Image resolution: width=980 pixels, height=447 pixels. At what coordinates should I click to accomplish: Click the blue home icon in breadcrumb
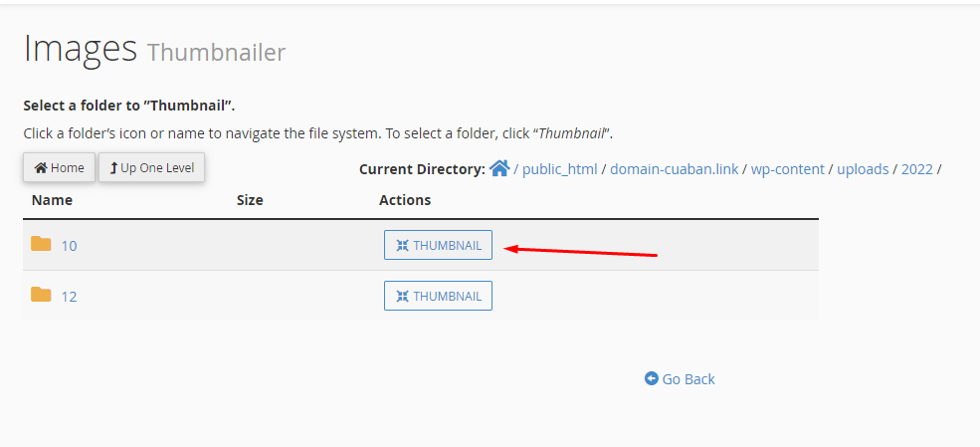(x=499, y=167)
